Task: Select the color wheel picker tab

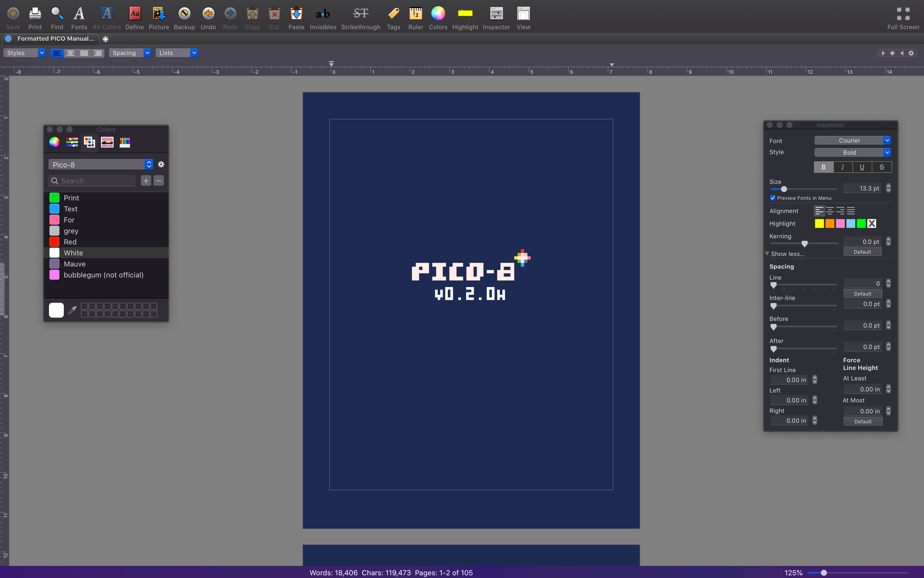Action: 54,142
